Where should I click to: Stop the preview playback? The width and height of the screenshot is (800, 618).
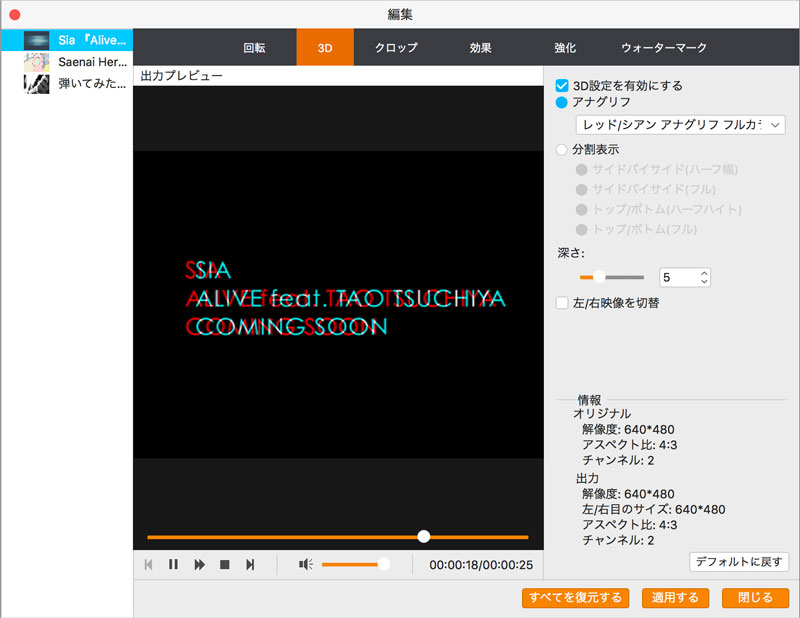pyautogui.click(x=224, y=564)
